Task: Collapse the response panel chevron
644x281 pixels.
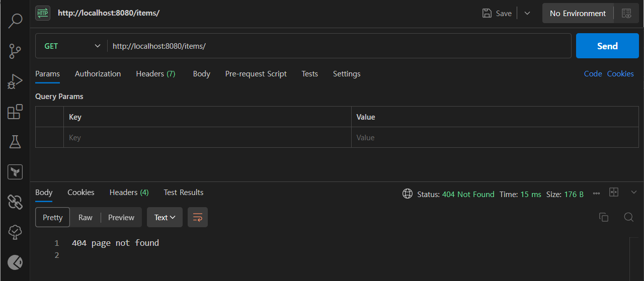Action: coord(633,192)
